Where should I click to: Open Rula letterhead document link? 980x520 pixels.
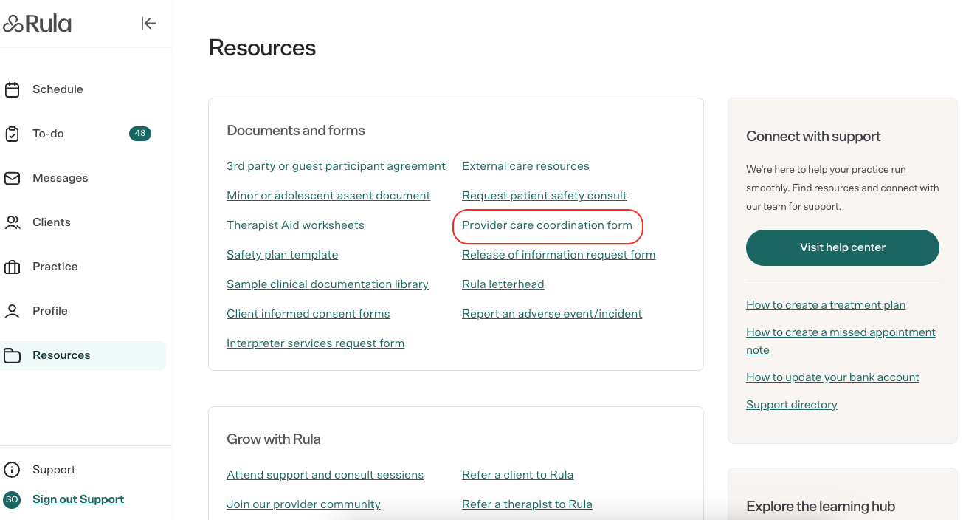503,284
